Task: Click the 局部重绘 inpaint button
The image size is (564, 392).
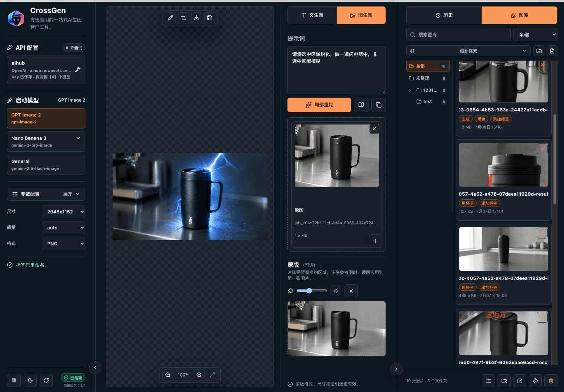Action: coord(319,105)
